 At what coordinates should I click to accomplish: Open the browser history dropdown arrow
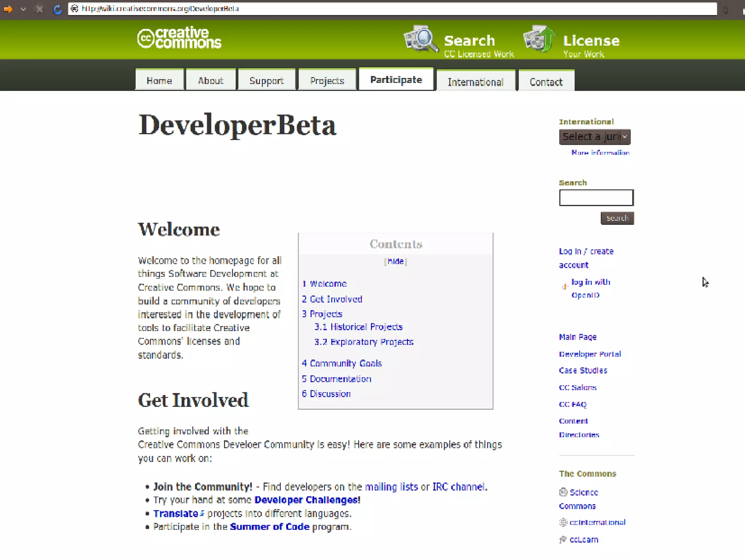(23, 9)
